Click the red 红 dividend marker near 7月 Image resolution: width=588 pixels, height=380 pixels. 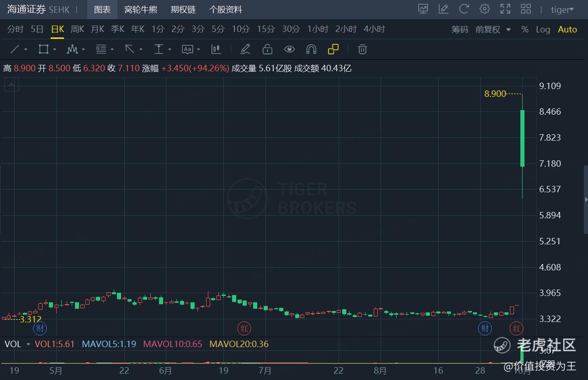tap(244, 328)
